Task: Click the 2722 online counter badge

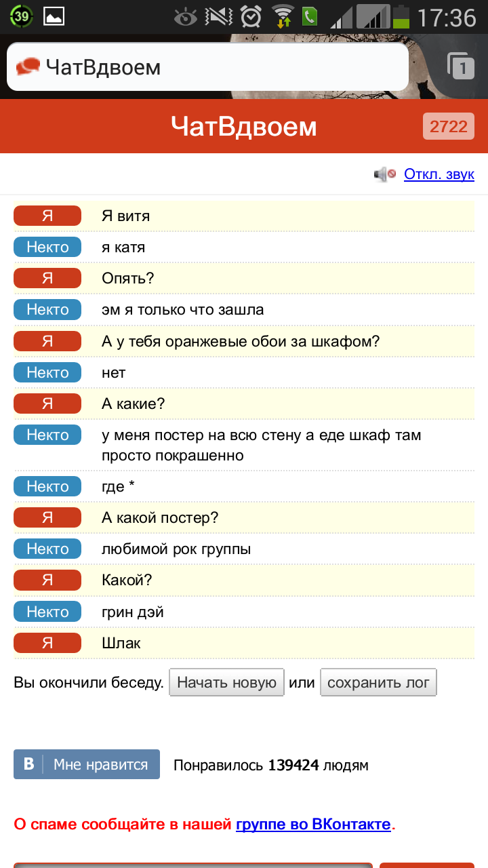Action: [x=449, y=126]
